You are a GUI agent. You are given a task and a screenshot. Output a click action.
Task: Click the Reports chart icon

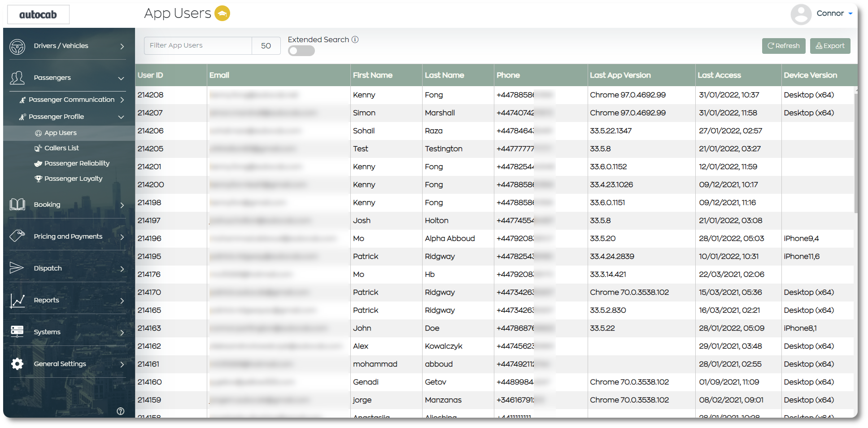pyautogui.click(x=17, y=300)
